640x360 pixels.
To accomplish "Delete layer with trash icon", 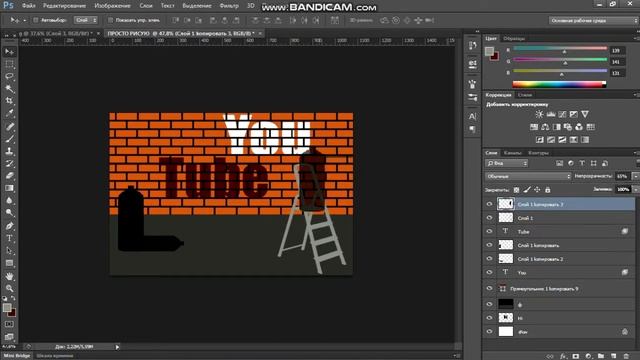I will click(626, 356).
